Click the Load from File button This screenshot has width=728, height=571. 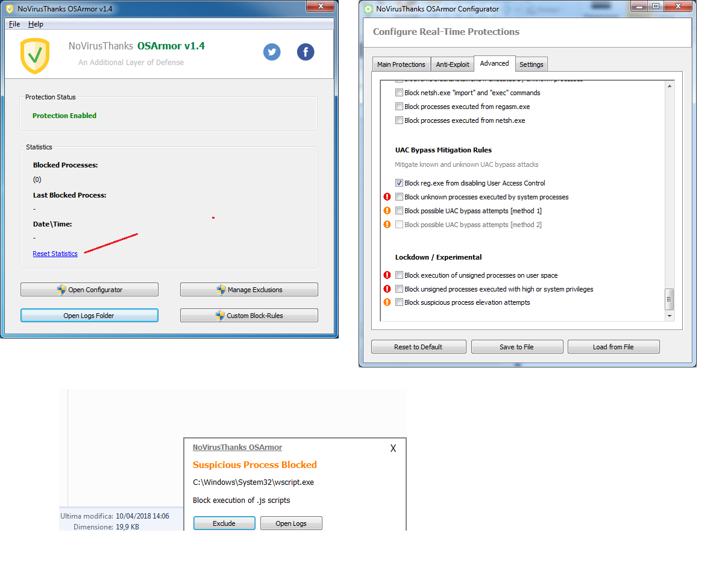point(613,347)
